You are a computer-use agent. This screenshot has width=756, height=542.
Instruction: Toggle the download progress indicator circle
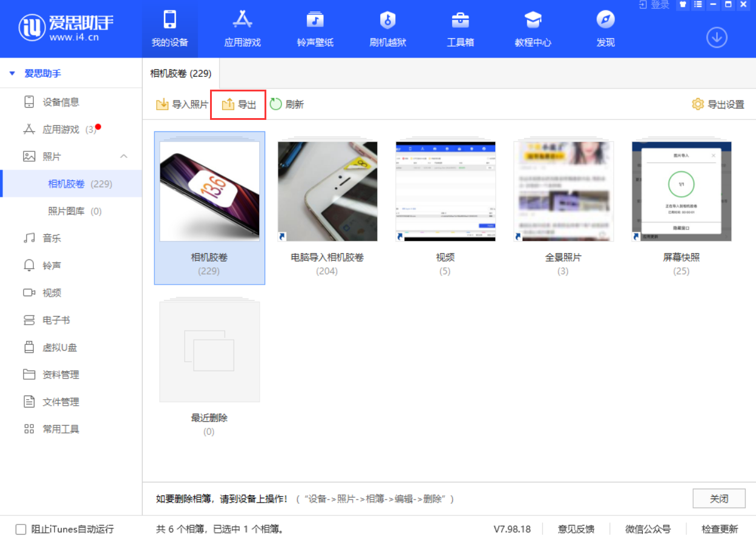coord(717,37)
